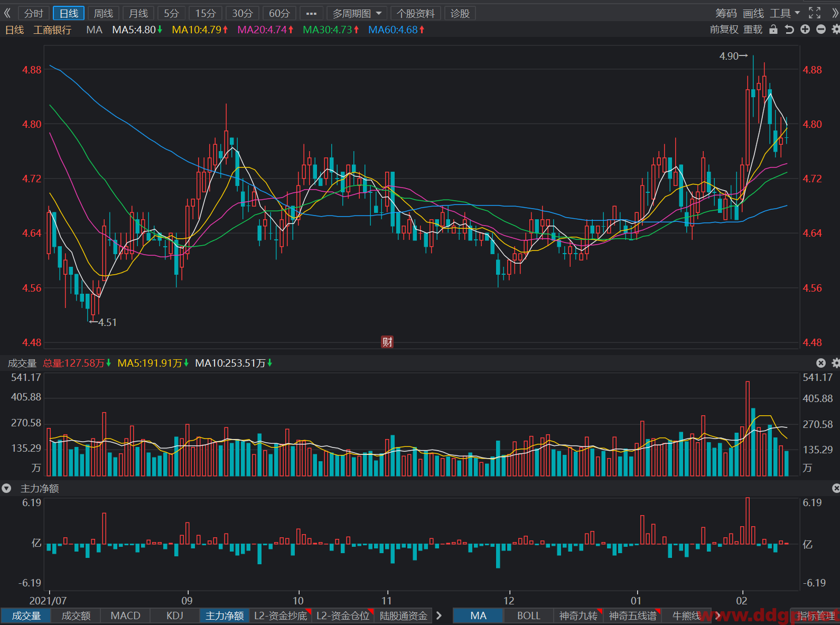The width and height of the screenshot is (840, 625).
Task: Toggle the BOLL overlay indicator
Action: tap(528, 615)
